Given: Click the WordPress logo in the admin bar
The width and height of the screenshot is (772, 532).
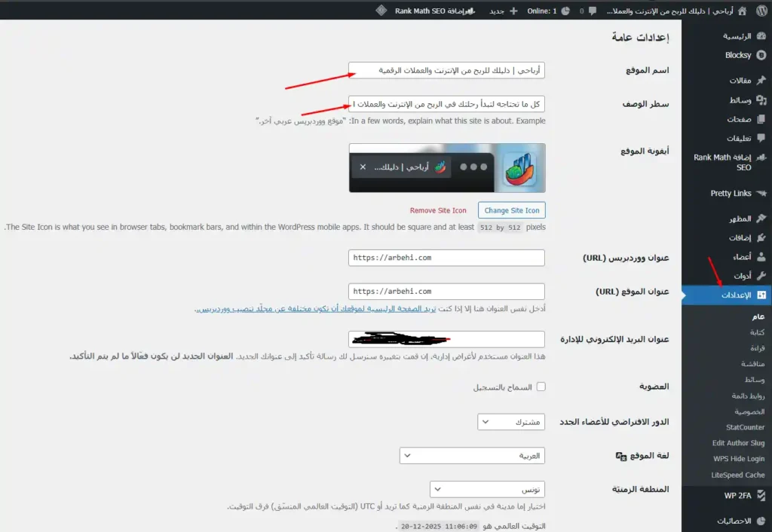Looking at the screenshot, I should coord(761,11).
